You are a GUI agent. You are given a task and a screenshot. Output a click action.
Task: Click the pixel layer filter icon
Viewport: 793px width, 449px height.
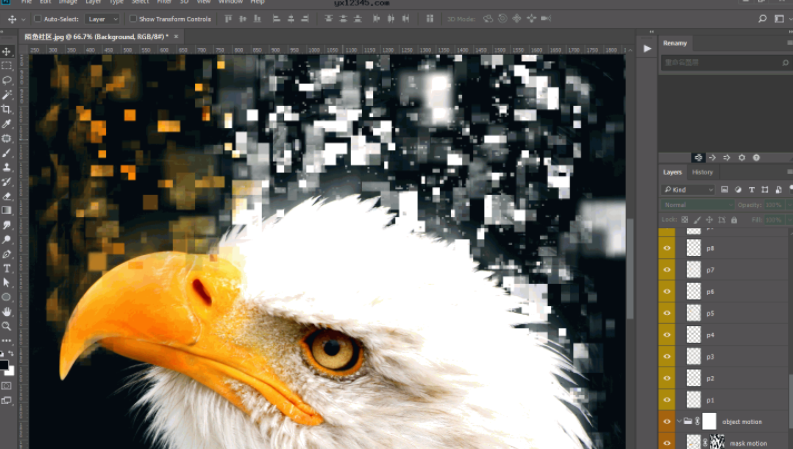click(x=725, y=190)
